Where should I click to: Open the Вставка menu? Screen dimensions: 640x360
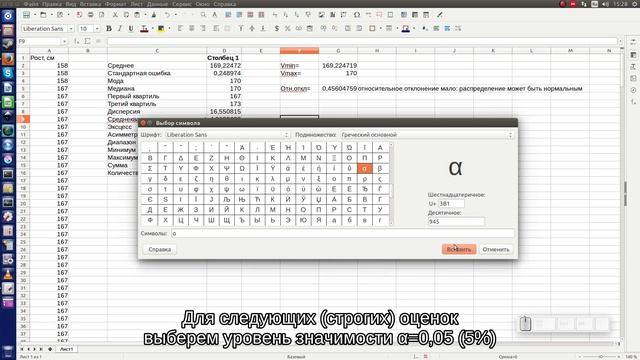tap(90, 4)
